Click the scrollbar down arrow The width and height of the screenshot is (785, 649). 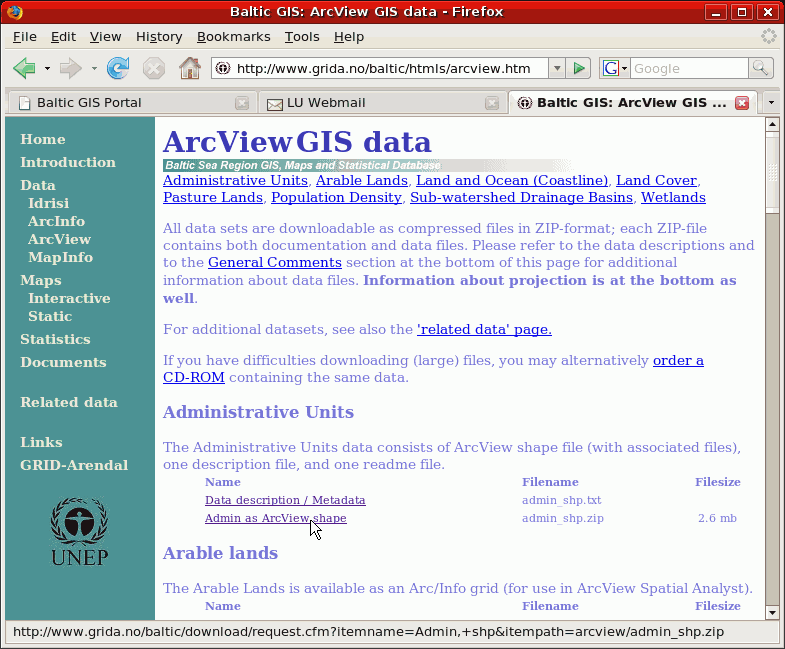[771, 612]
